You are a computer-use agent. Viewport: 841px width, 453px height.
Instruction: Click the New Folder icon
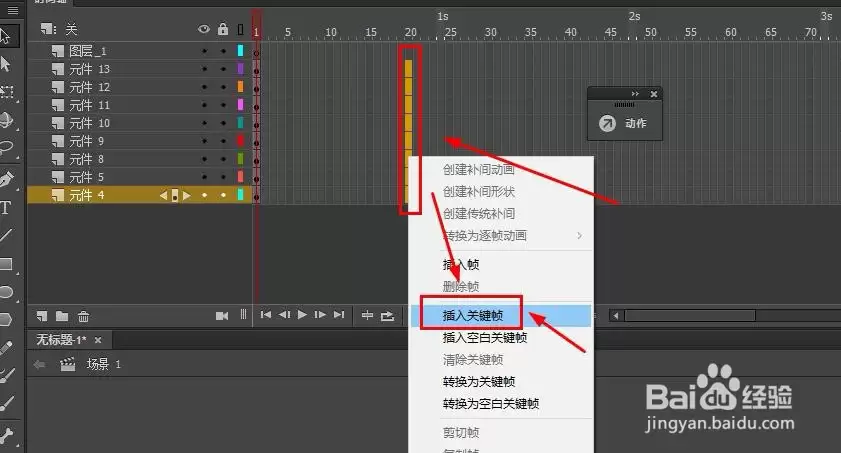(x=62, y=316)
